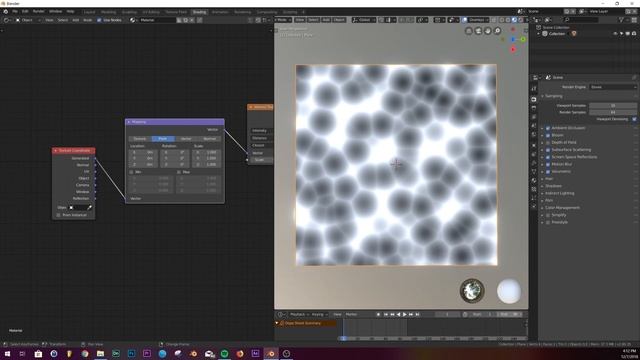
Task: Expand the Shadows panel
Action: [x=553, y=186]
